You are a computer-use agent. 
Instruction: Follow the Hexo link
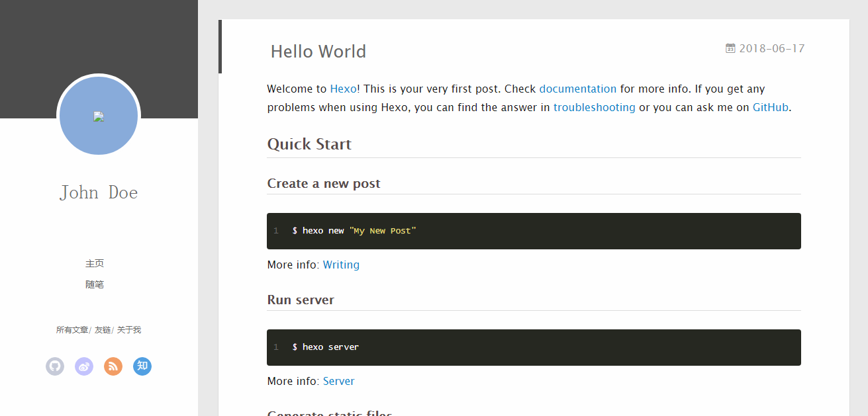click(343, 89)
